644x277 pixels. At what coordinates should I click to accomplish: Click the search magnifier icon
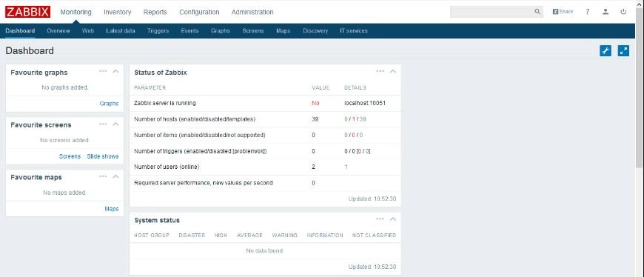pyautogui.click(x=537, y=12)
